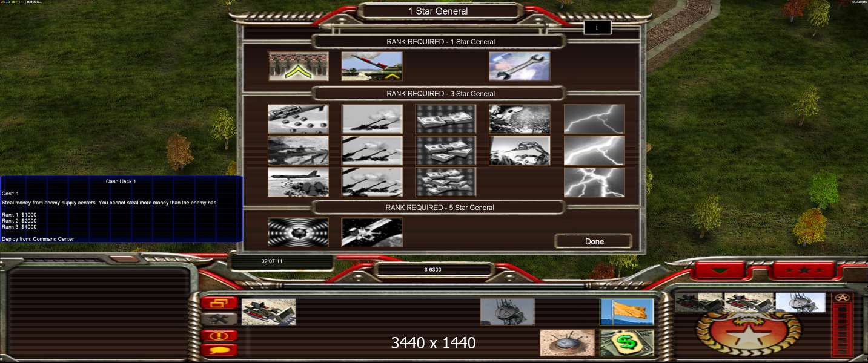Choose the three-cannon Artillery Barrage icon
The height and width of the screenshot is (363, 868).
click(372, 182)
